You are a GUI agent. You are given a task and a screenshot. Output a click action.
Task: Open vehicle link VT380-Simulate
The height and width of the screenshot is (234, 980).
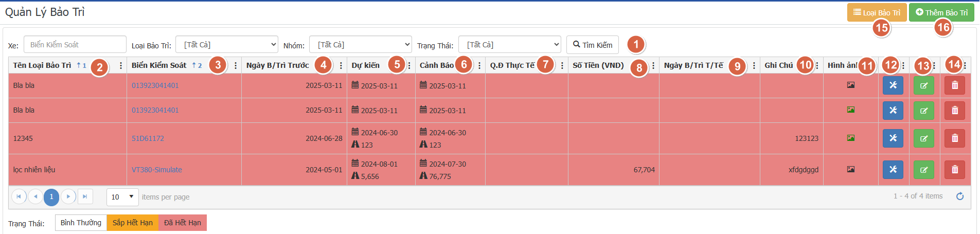(156, 170)
